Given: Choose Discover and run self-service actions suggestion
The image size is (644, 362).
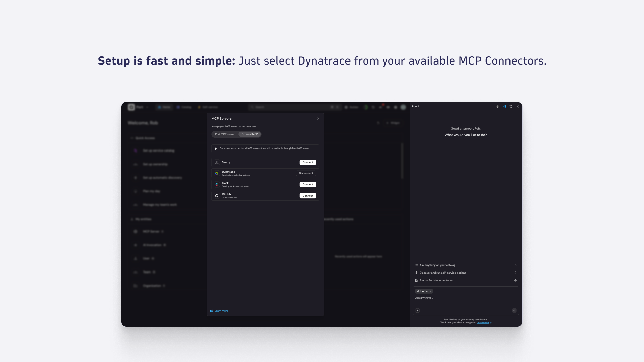Looking at the screenshot, I should [466, 273].
